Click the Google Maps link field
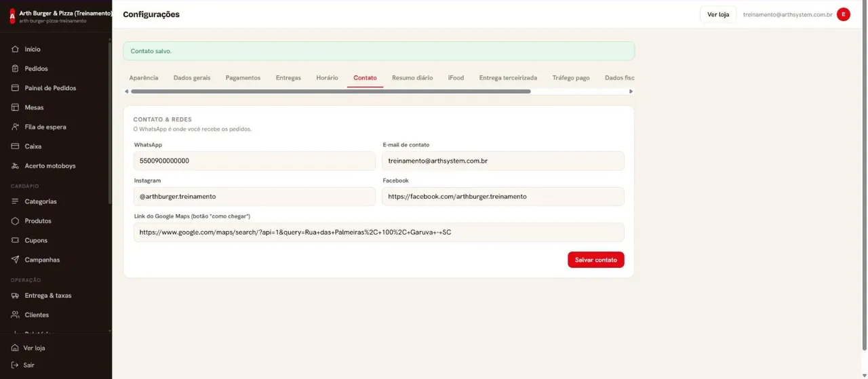Screen dimensions: 868x379 tap(379, 232)
